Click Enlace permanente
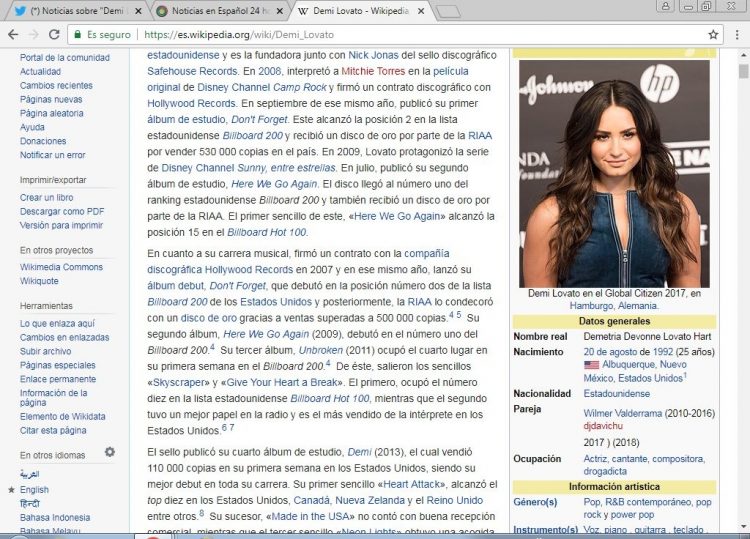The width and height of the screenshot is (750, 539). [x=58, y=379]
